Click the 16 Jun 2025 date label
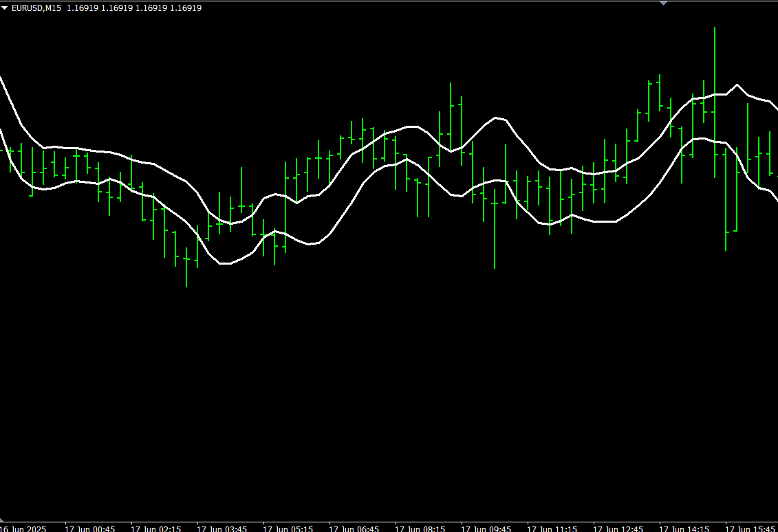Viewport: 778px width, 532px height. pyautogui.click(x=23, y=529)
